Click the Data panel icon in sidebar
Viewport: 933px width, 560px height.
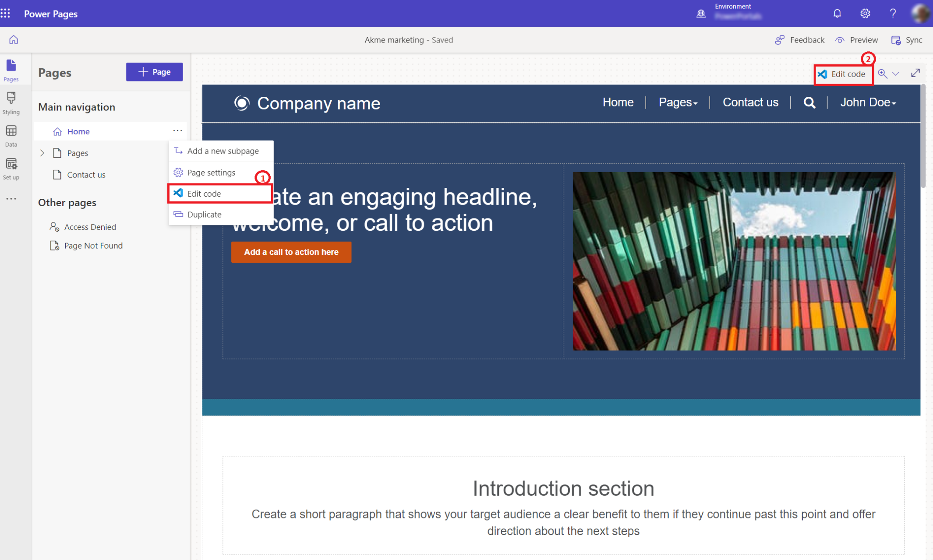pyautogui.click(x=11, y=133)
